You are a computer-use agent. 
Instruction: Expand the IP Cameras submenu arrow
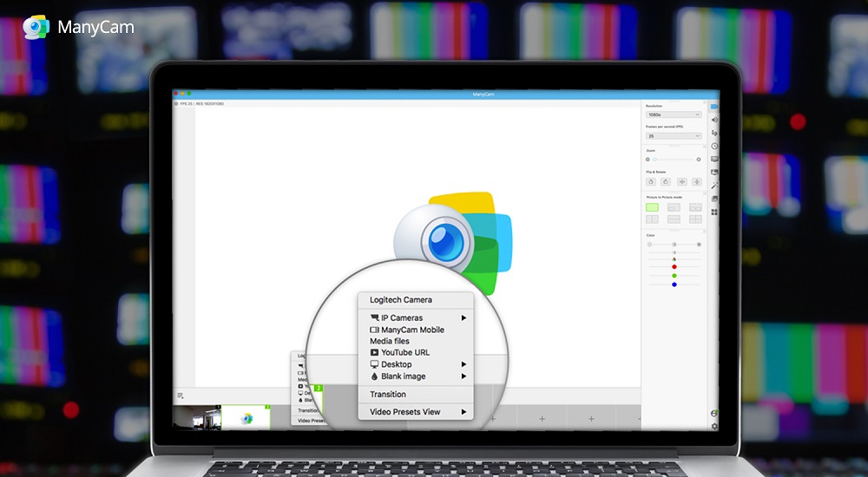[x=464, y=317]
